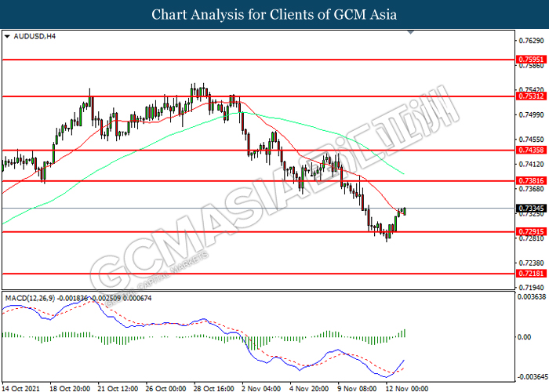Click the 2 Nov 04:00 time label
This screenshot has height=392, width=549.
click(x=261, y=389)
